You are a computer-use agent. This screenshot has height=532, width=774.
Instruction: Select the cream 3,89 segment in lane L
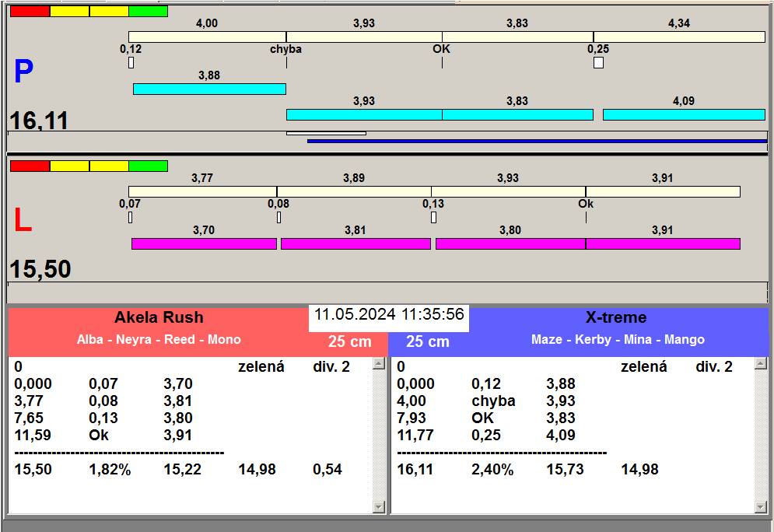(354, 191)
